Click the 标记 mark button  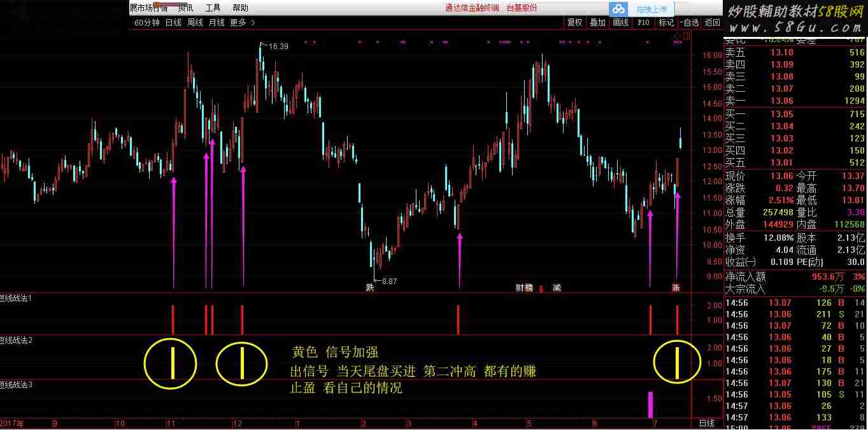pos(666,22)
